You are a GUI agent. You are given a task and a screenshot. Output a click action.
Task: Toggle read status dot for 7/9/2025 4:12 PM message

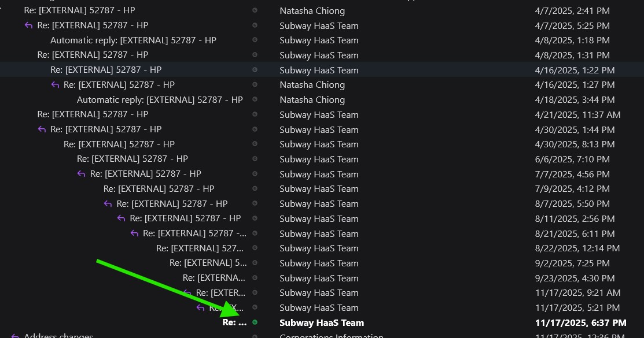click(x=255, y=189)
